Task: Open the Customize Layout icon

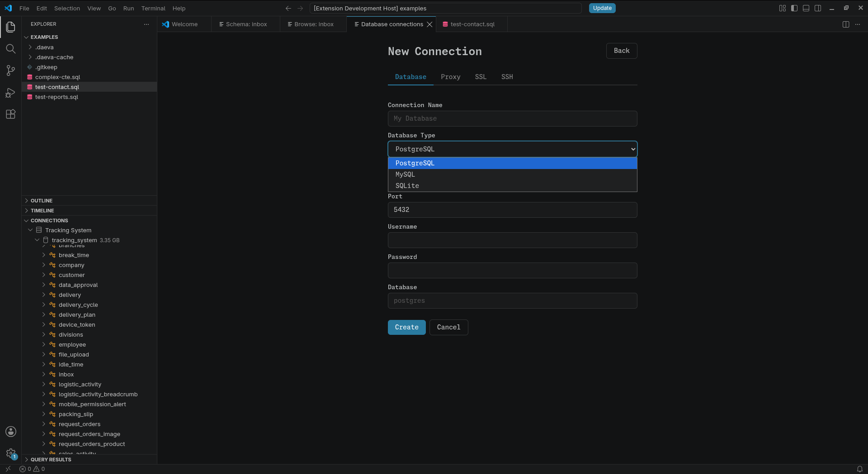Action: tap(783, 8)
